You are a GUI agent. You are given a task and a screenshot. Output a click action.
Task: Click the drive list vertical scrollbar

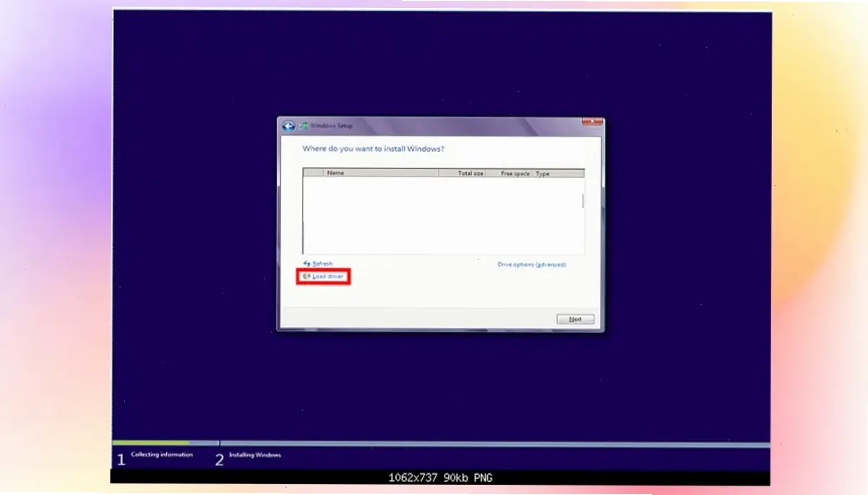[x=583, y=201]
